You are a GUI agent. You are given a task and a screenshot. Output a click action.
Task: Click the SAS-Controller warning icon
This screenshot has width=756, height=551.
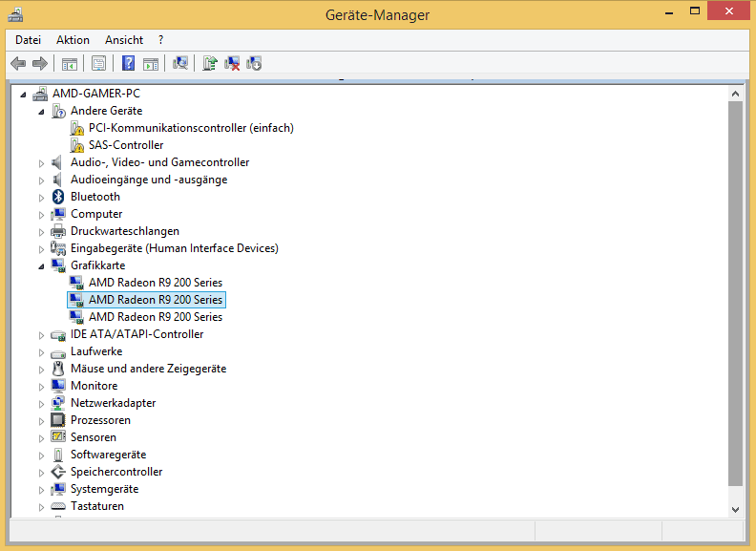pyautogui.click(x=76, y=145)
